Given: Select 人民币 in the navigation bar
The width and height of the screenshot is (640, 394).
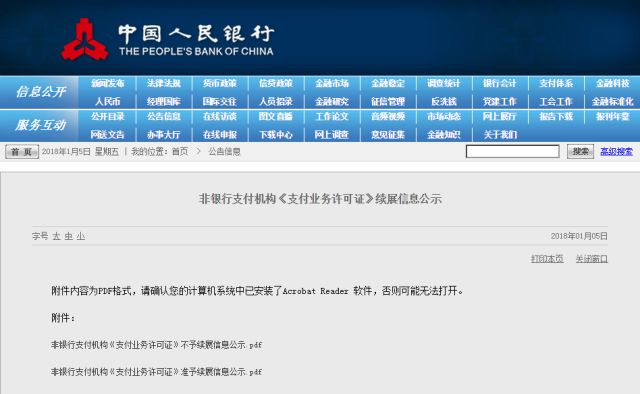Looking at the screenshot, I should tap(108, 101).
